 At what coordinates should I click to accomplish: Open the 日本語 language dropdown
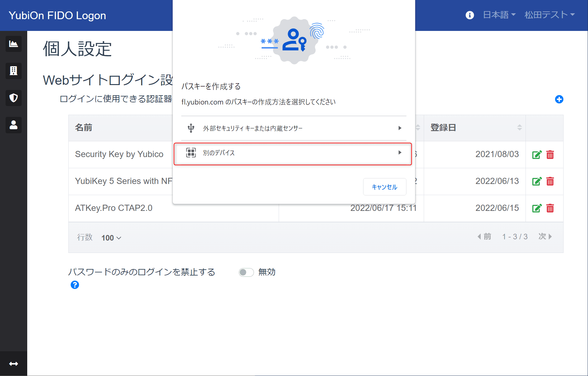(499, 15)
